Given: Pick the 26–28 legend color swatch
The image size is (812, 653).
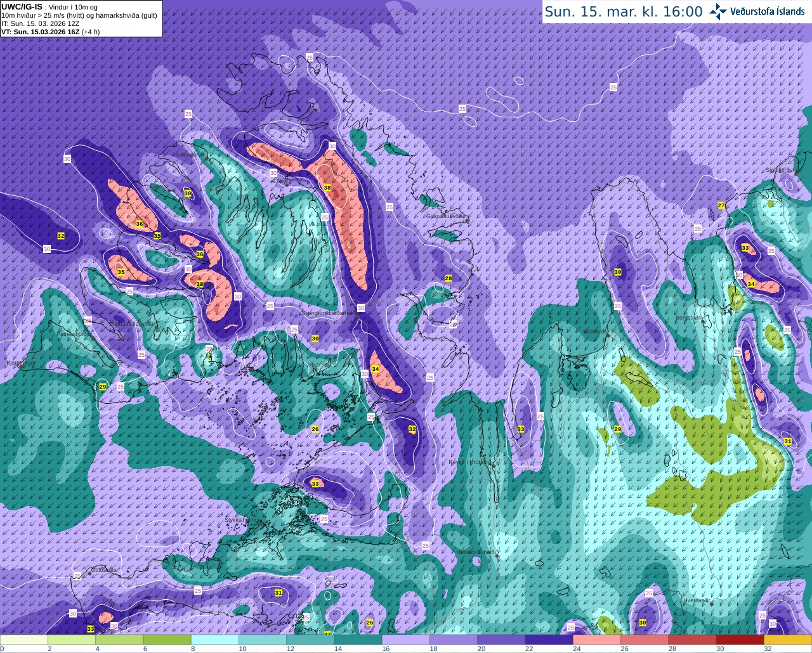Looking at the screenshot, I should point(645,639).
